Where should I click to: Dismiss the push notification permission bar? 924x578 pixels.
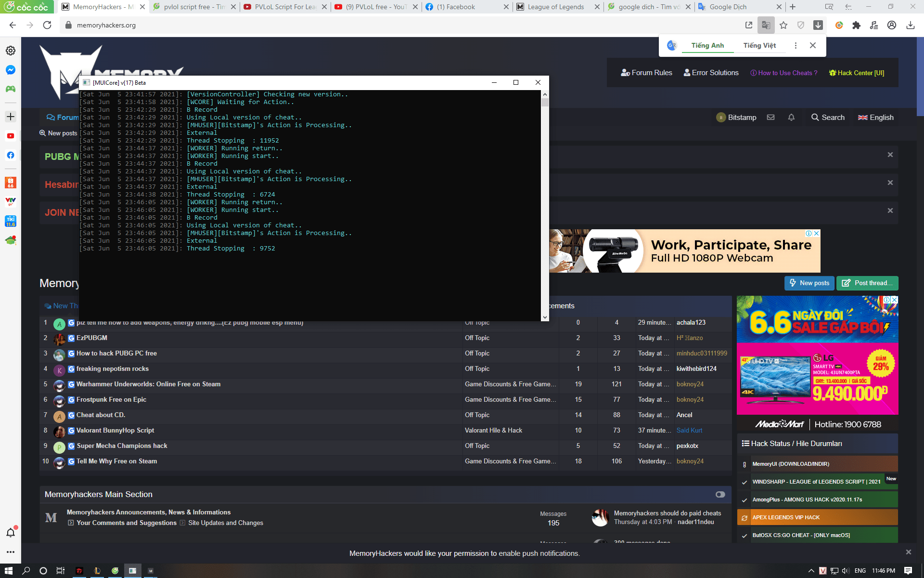click(908, 552)
